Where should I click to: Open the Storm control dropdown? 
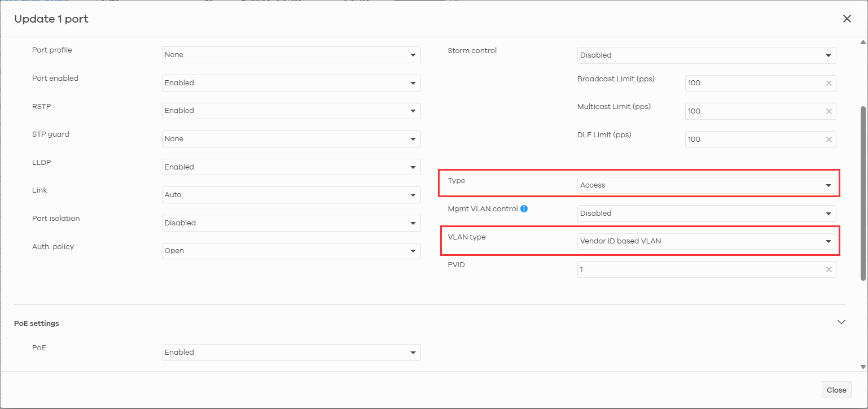point(707,55)
